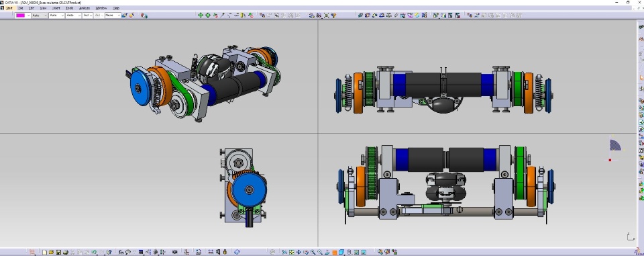Click the green Manipulation compass icon in the top toolbar
644x256 pixels.
coord(201,15)
